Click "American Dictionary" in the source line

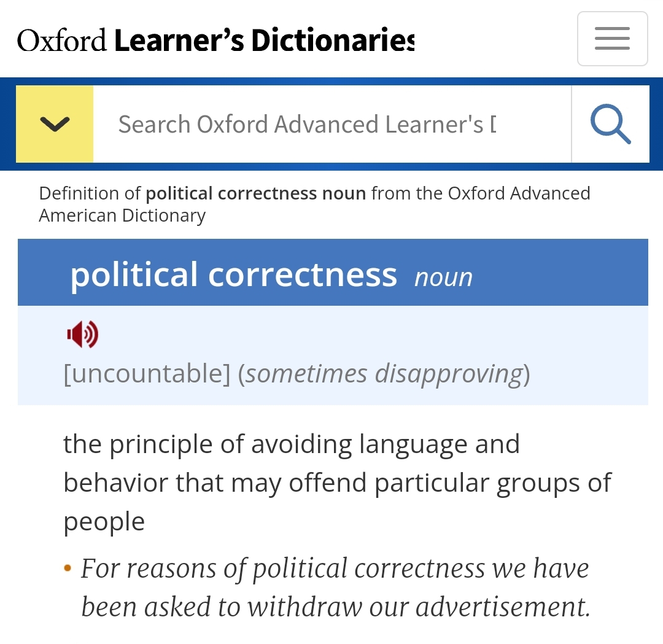(122, 215)
